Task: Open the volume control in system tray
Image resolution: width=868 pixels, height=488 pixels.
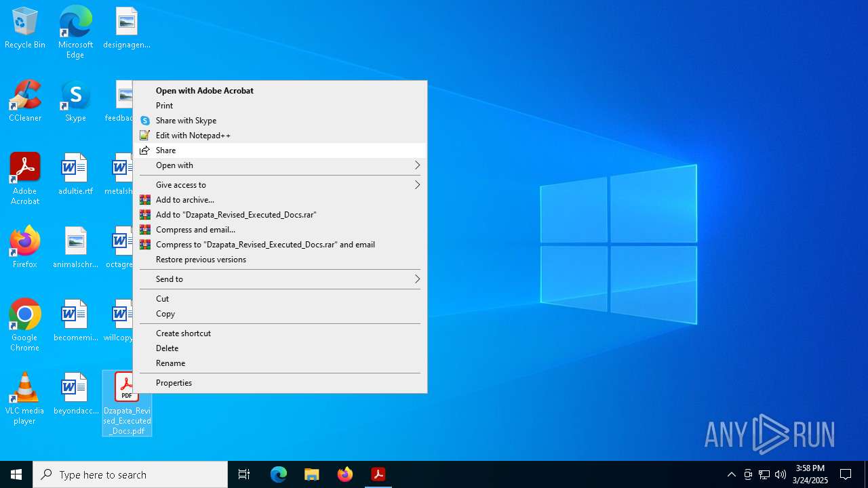Action: 781,474
